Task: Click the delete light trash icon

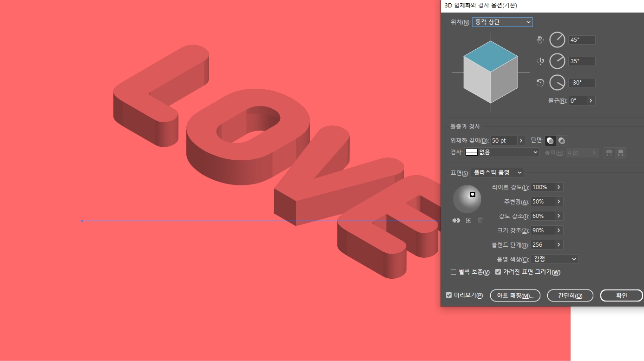Action: (480, 220)
